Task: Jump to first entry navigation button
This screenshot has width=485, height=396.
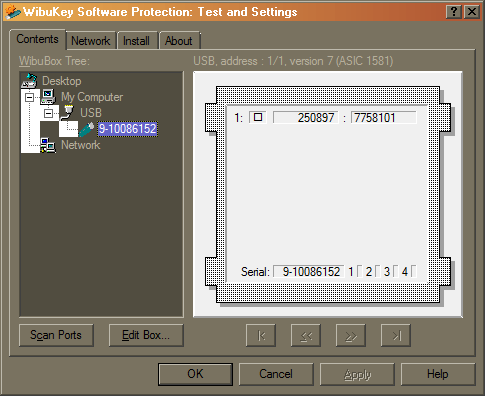Action: [261, 335]
